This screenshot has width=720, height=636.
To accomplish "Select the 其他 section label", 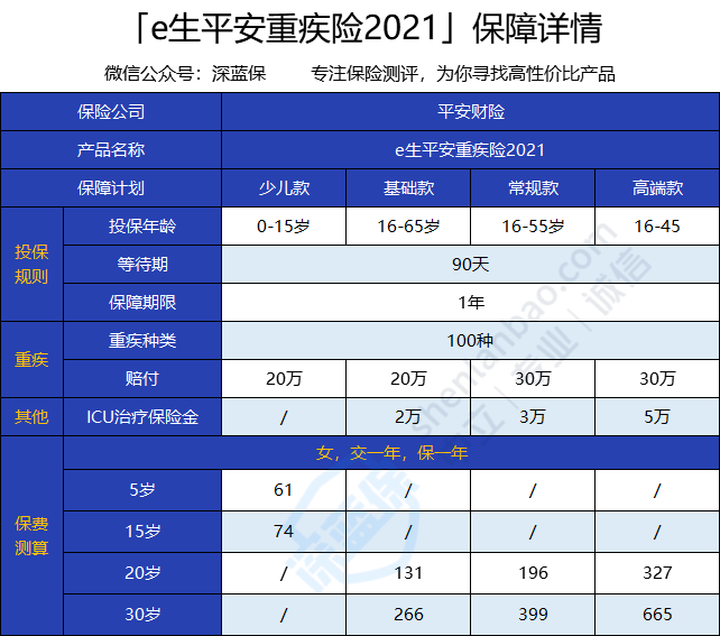I will click(x=31, y=416).
